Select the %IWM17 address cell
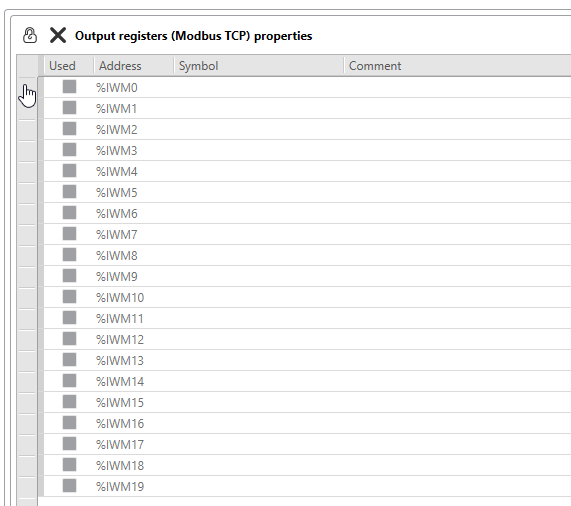The image size is (571, 506). (134, 444)
